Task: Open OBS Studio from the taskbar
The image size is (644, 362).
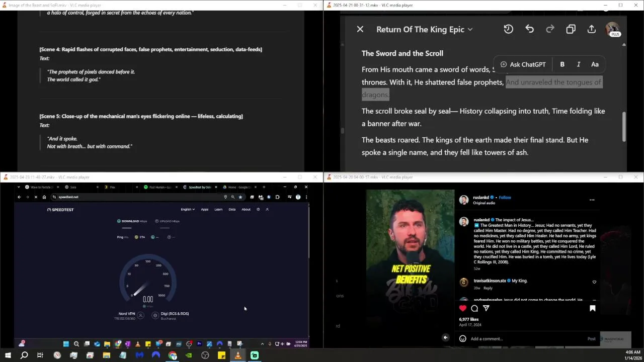Action: [x=205, y=355]
